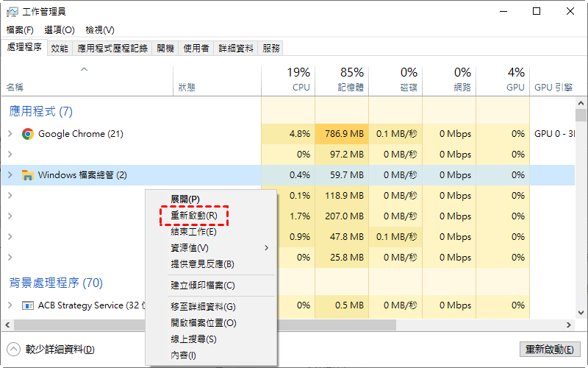
Task: Switch to the 開機 tab
Action: pyautogui.click(x=165, y=48)
